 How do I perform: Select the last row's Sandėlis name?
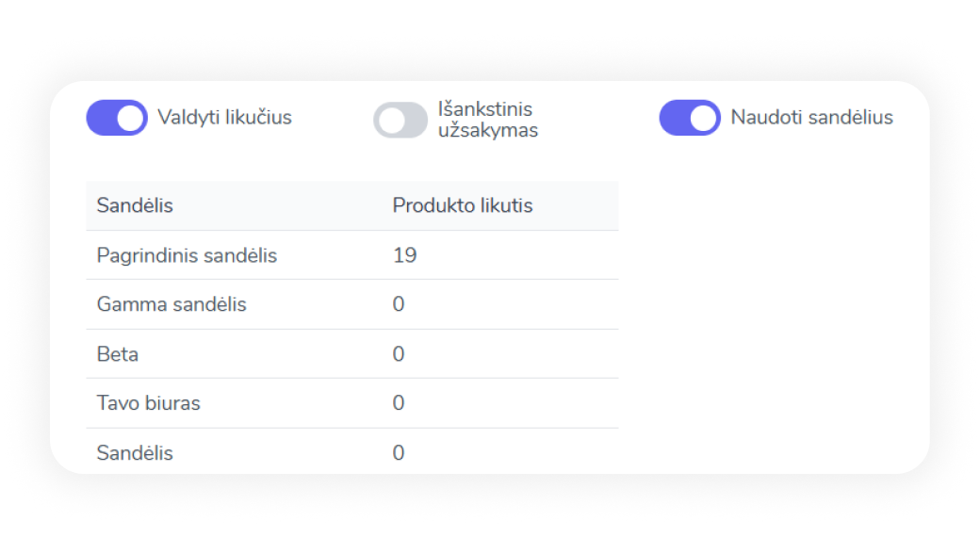135,453
